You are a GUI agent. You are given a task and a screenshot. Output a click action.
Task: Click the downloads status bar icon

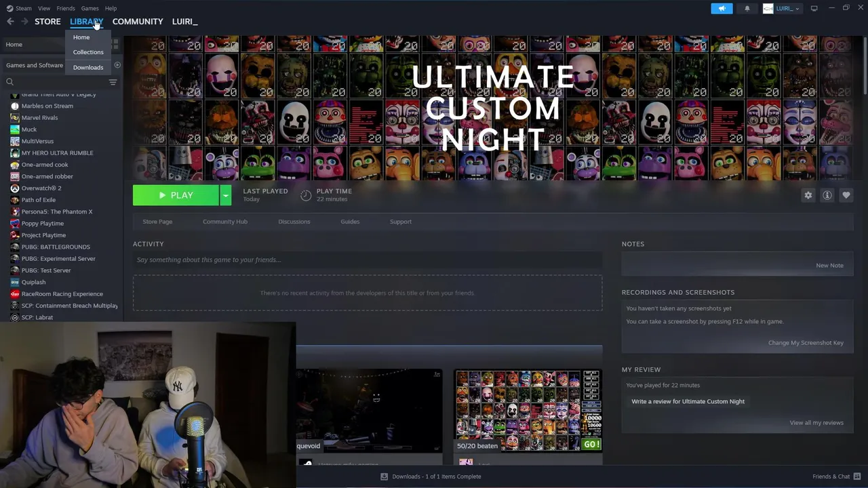tap(384, 476)
